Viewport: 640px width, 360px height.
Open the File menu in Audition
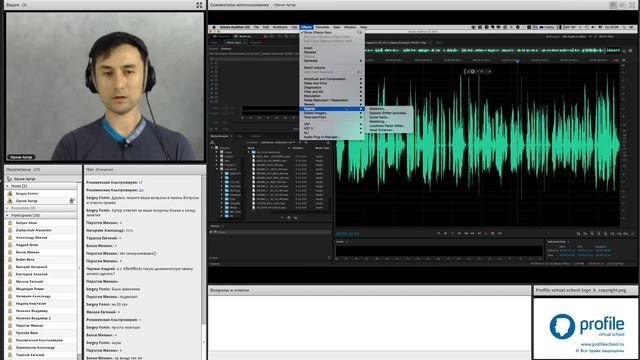[x=256, y=27]
